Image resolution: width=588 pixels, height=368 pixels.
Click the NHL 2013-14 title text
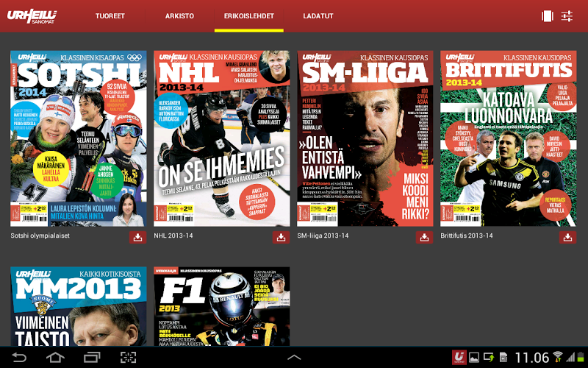pyautogui.click(x=173, y=236)
